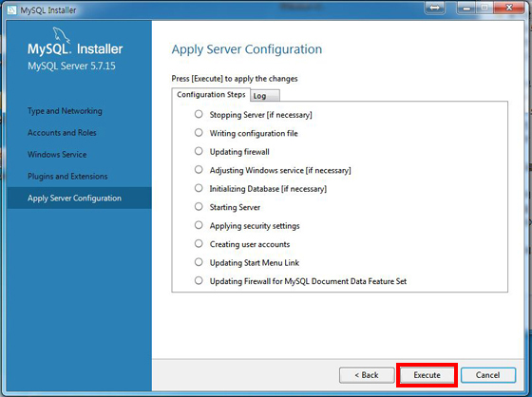Click the 'Apply Server Configuration' page heading
The width and height of the screenshot is (532, 397).
[247, 49]
